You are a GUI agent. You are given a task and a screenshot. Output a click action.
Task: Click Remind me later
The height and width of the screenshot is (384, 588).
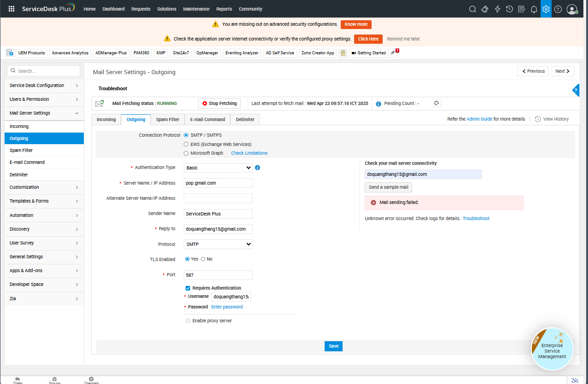tap(403, 39)
